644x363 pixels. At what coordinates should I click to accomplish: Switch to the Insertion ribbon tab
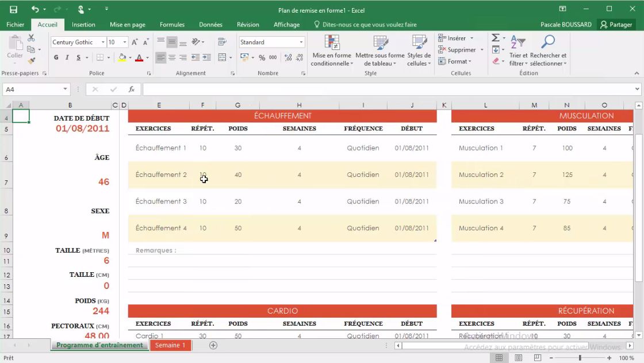point(83,24)
